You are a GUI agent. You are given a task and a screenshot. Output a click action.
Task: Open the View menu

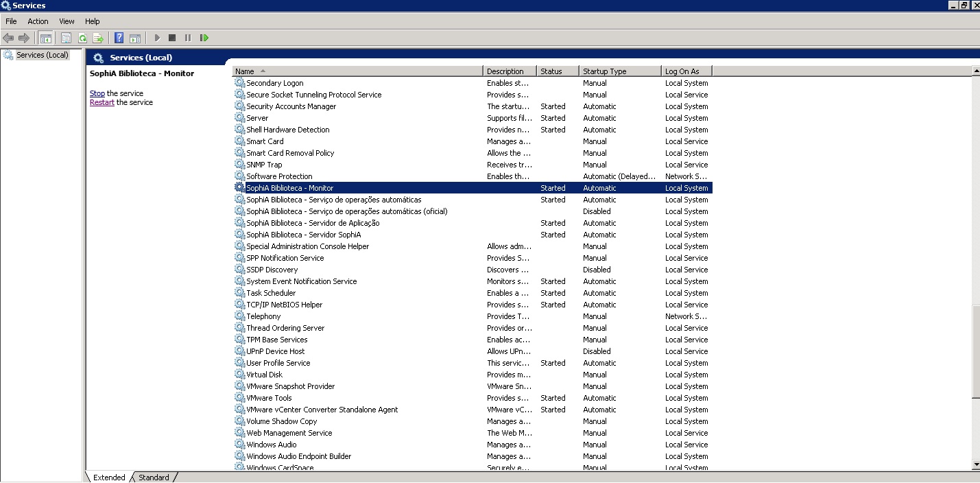click(67, 21)
